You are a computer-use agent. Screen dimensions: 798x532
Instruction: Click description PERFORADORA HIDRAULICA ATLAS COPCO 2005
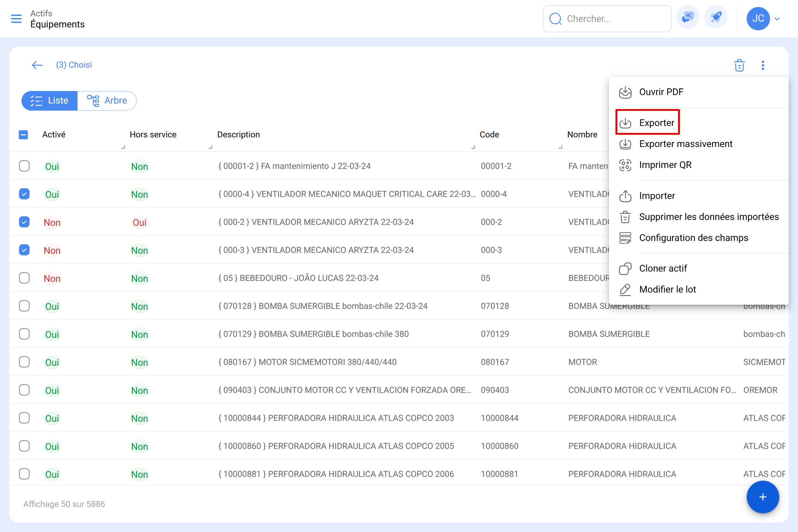point(336,446)
